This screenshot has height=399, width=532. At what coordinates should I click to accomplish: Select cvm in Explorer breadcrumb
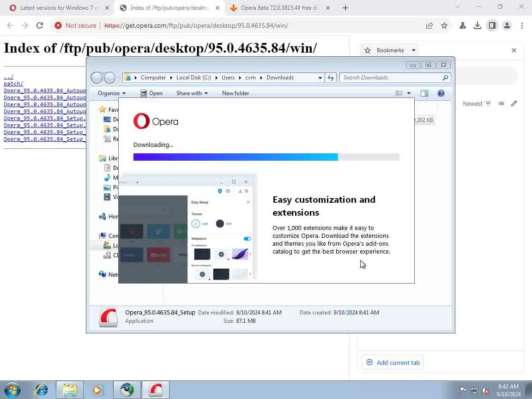pos(250,78)
